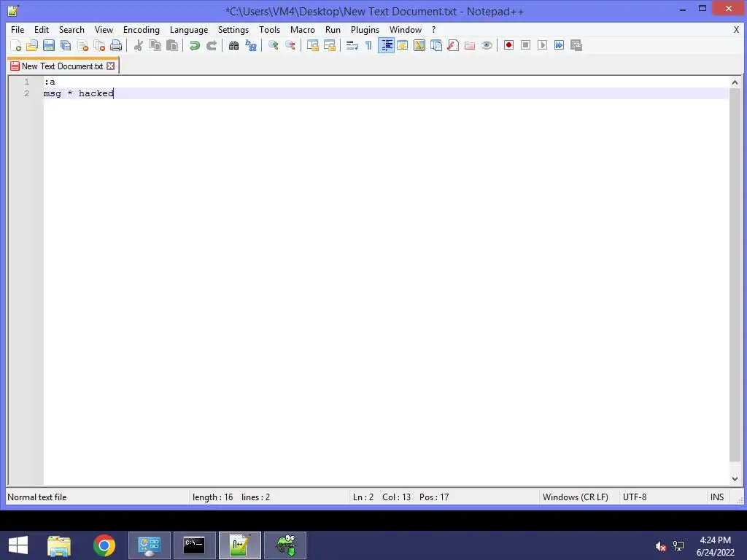Click the Zoom Out magnifier icon
The image size is (747, 560).
(290, 45)
